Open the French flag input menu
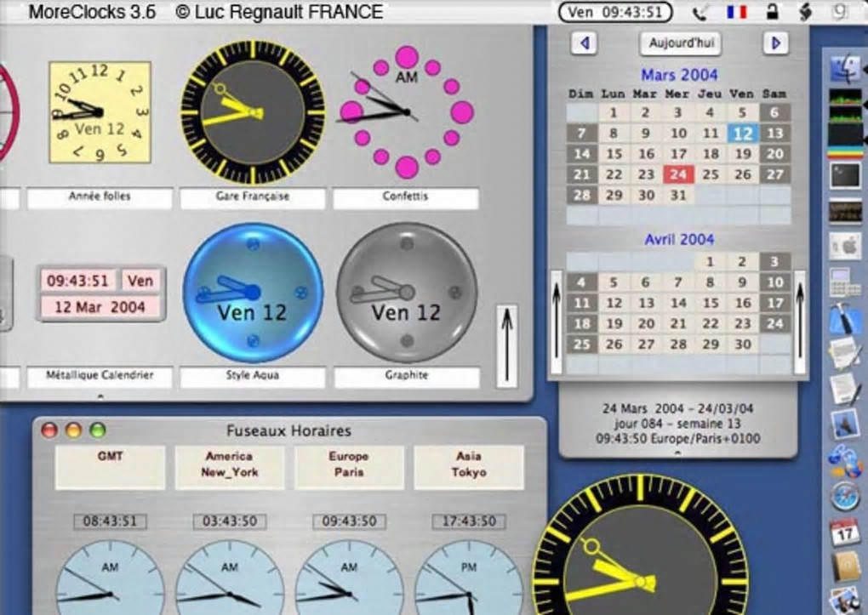 click(x=737, y=12)
